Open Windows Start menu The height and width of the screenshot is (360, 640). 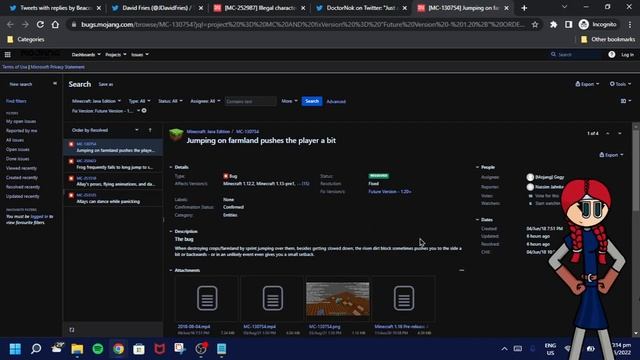(15, 349)
